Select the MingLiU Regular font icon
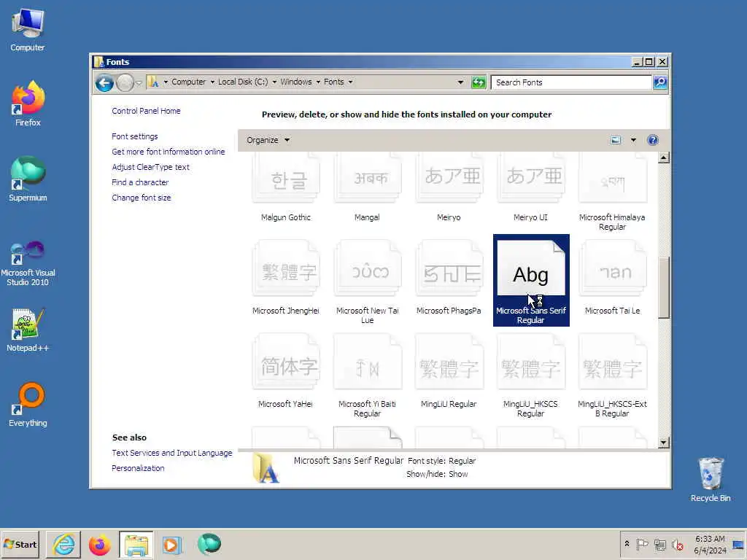747x560 pixels. pyautogui.click(x=449, y=362)
